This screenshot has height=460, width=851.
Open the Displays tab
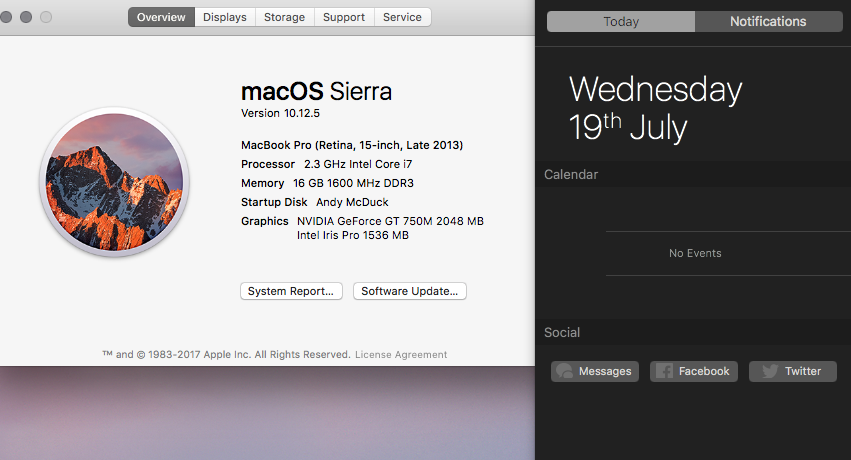click(x=225, y=17)
